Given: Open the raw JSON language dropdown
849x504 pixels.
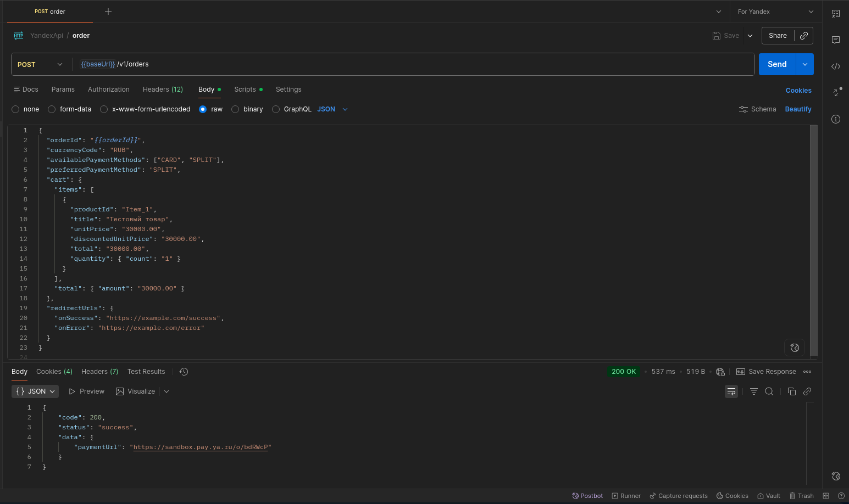Looking at the screenshot, I should [332, 109].
